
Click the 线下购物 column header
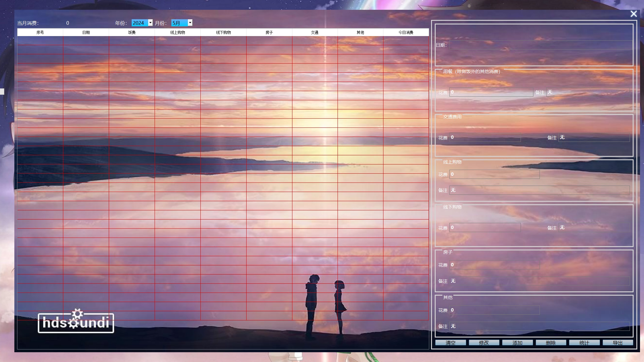point(223,32)
